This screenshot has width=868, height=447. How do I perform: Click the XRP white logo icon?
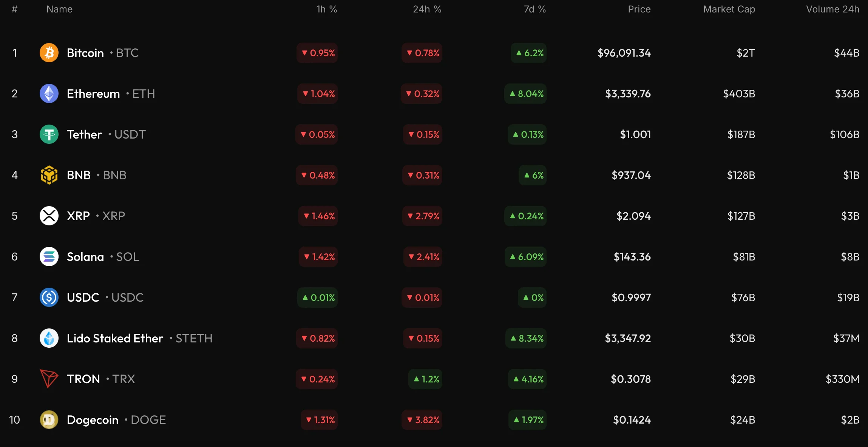tap(49, 216)
